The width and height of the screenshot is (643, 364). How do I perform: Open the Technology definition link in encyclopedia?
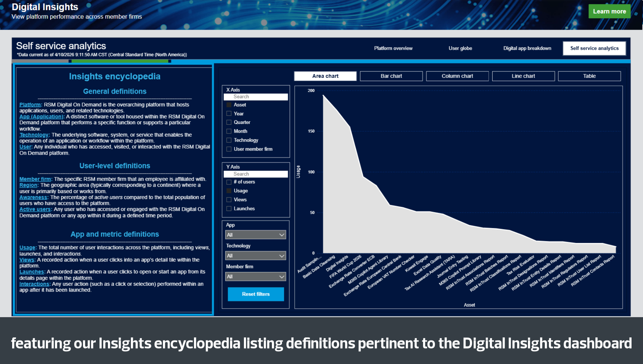(x=34, y=135)
